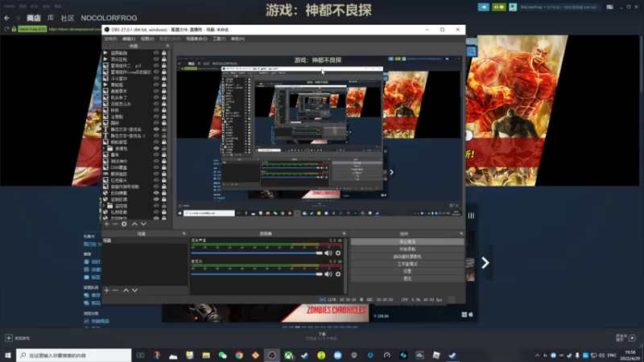Switch to Steam 库 tab

point(51,18)
